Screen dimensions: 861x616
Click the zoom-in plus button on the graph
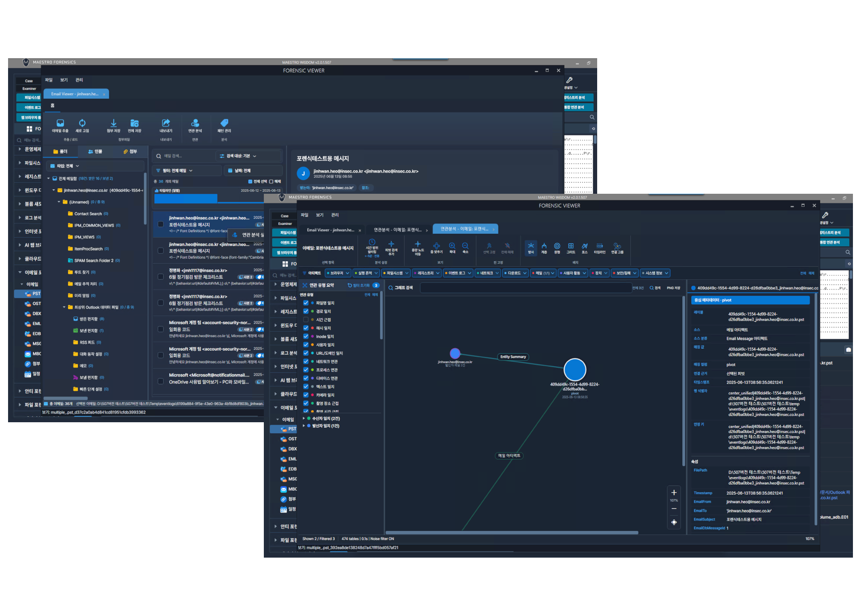674,493
